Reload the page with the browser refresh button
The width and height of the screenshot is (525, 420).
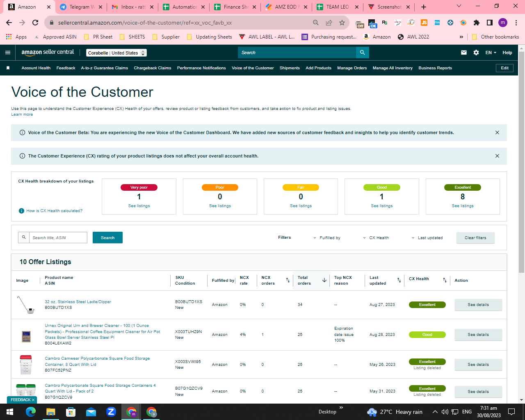coord(35,23)
